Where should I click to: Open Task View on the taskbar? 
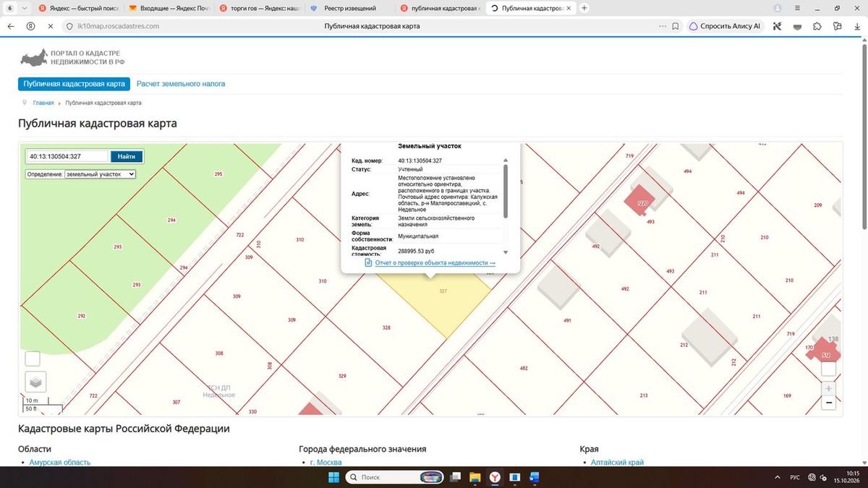click(x=456, y=477)
